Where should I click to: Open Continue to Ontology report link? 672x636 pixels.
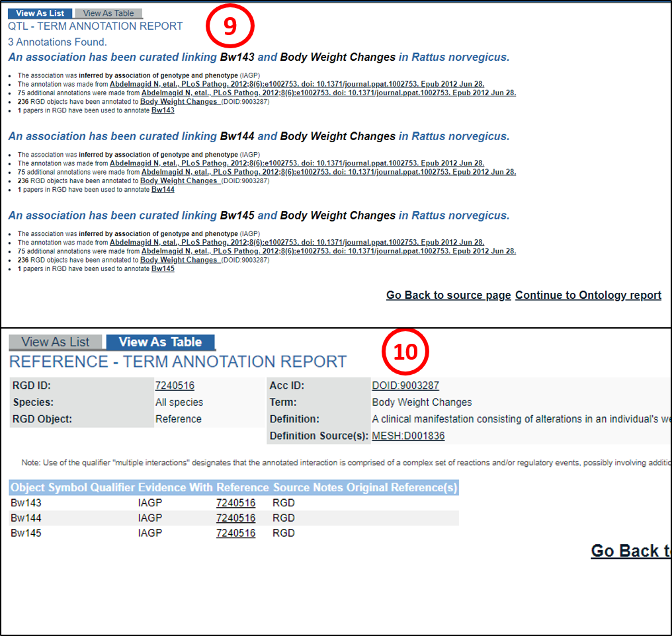(x=588, y=295)
